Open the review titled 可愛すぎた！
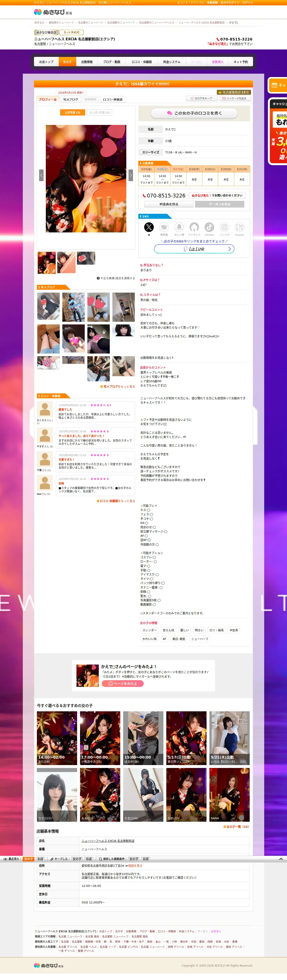This screenshot has height=980, width=287. click(x=66, y=460)
